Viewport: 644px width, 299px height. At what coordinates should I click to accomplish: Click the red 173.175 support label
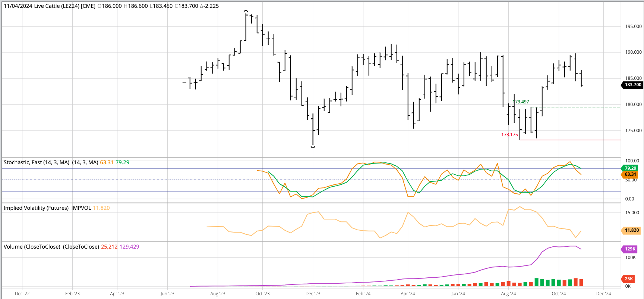pyautogui.click(x=509, y=135)
